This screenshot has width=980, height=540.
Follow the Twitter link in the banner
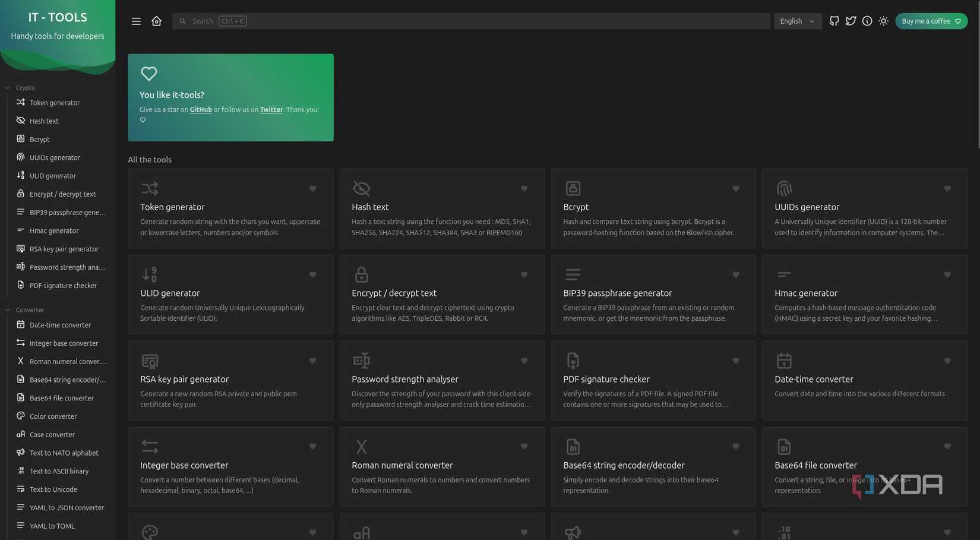coord(271,109)
